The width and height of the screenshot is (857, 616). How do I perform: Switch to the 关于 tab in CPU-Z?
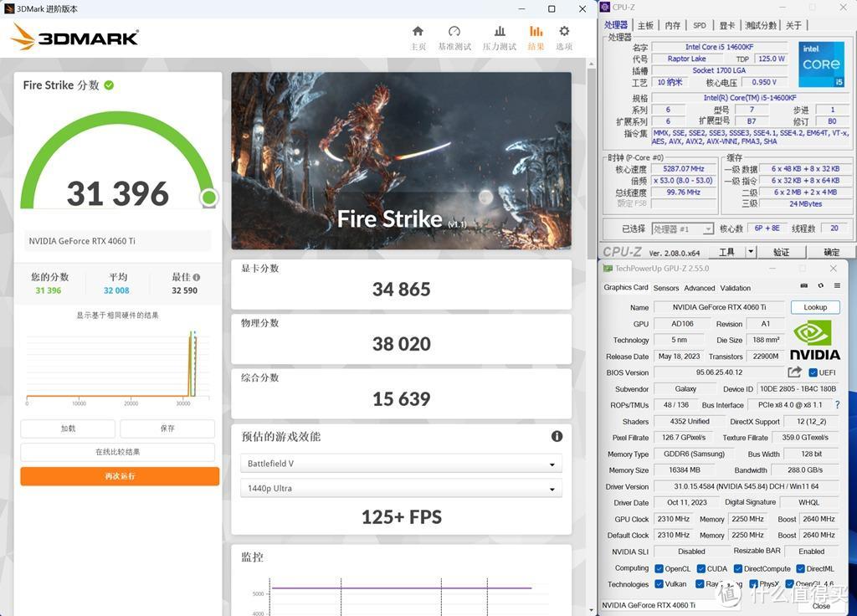(x=793, y=25)
